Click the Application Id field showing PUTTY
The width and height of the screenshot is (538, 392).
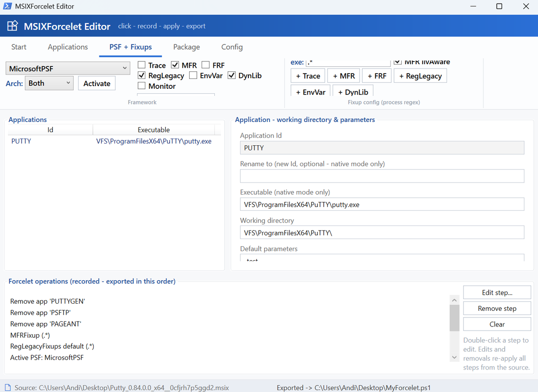pyautogui.click(x=382, y=148)
